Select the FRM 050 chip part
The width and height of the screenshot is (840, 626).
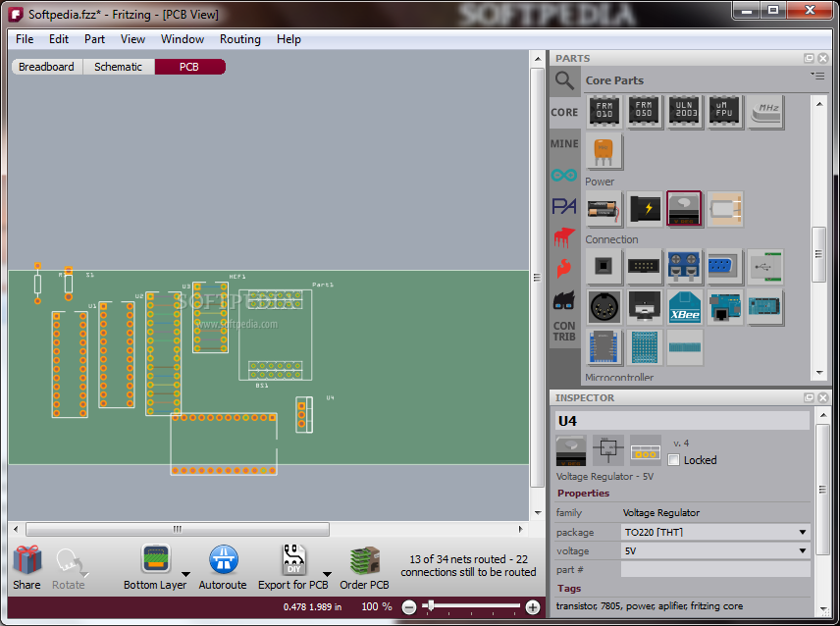644,112
